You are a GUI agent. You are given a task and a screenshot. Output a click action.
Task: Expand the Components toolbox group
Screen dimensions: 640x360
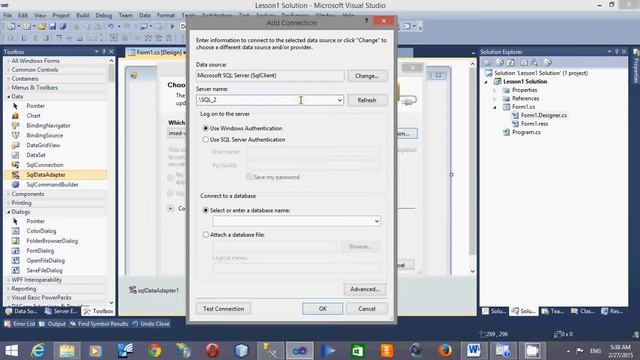coord(9,194)
